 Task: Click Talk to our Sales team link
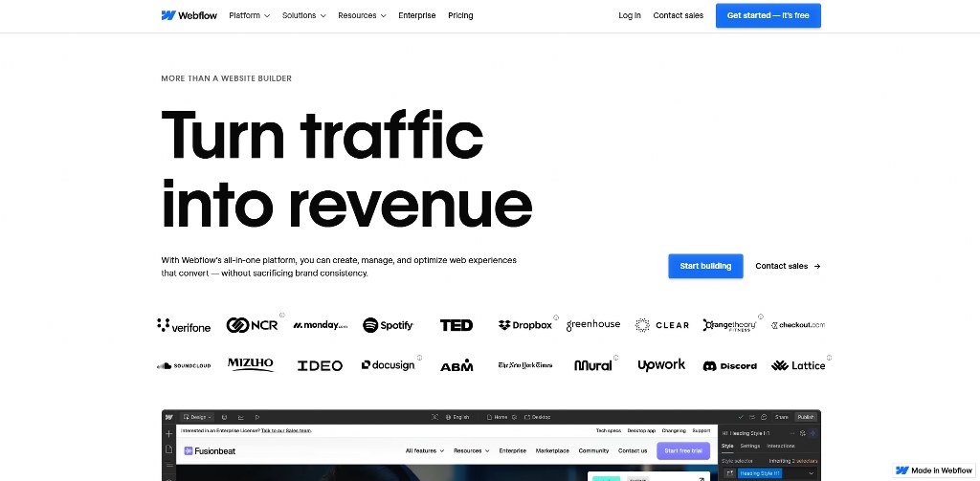coord(286,431)
